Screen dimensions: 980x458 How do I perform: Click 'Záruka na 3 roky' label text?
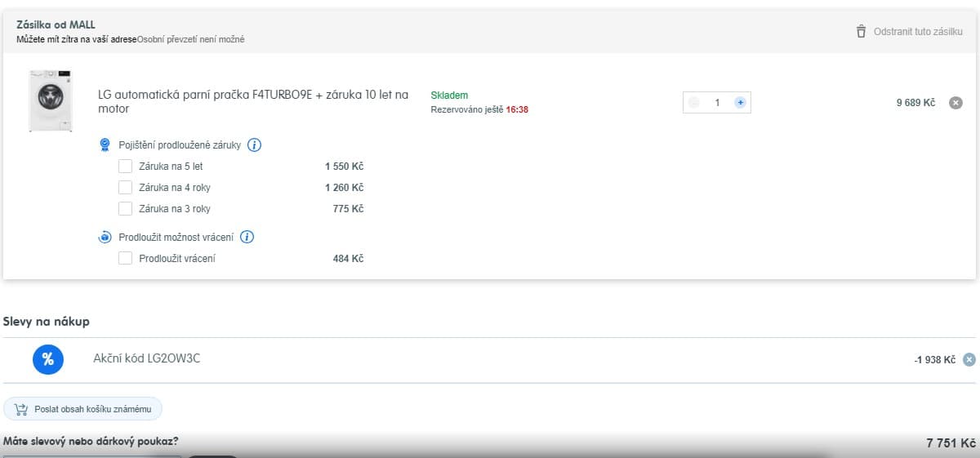tap(175, 209)
